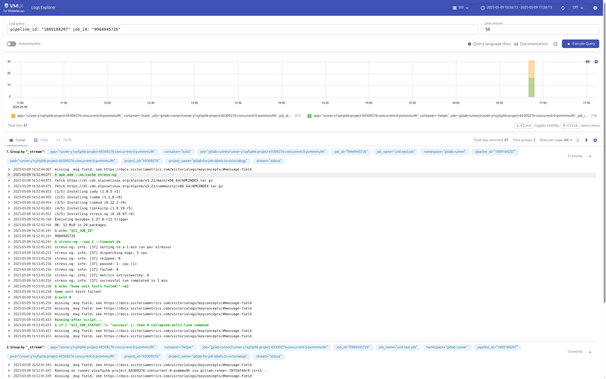The image size is (606, 379).
Task: Open the Query language docs link
Action: 489,44
